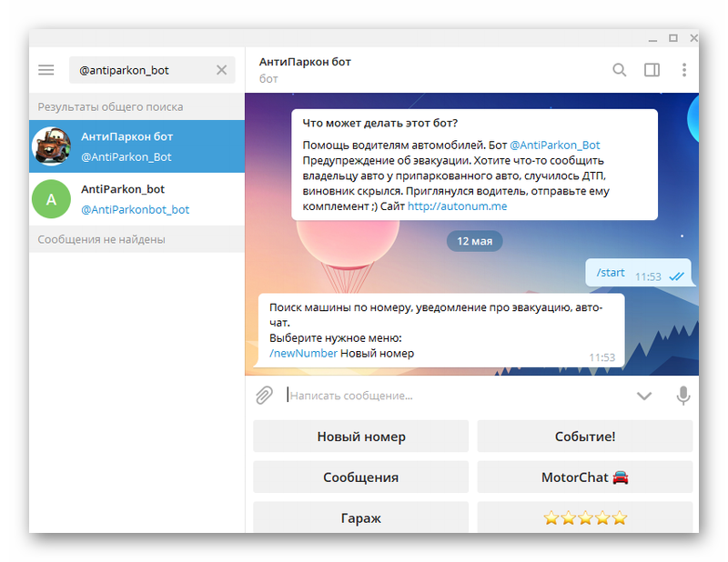This screenshot has height=562, width=728.
Task: Open the hamburger main menu
Action: (46, 70)
